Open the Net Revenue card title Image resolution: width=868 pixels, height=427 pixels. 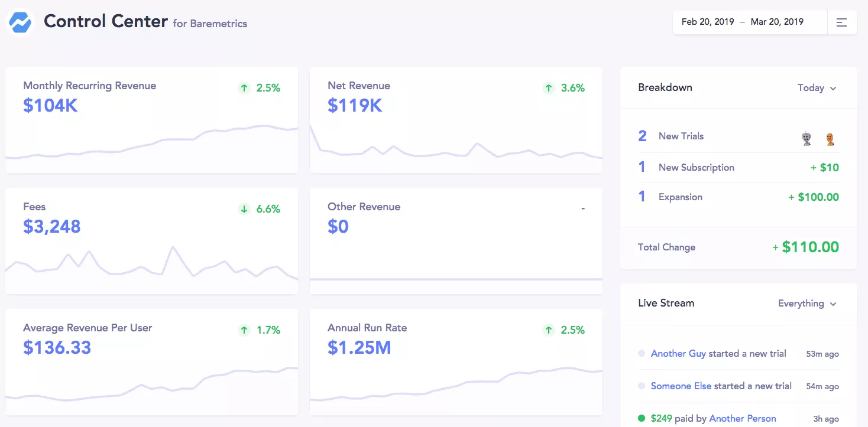coord(359,86)
